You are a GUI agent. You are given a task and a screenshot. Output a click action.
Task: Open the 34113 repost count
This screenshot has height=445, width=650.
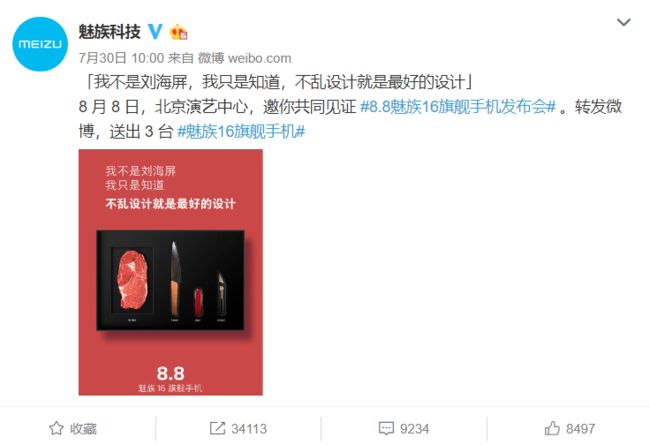(x=249, y=428)
